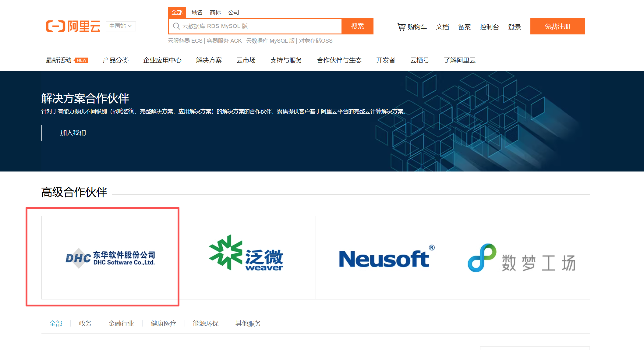Open the 云服务器 ECS quick link

(x=185, y=41)
